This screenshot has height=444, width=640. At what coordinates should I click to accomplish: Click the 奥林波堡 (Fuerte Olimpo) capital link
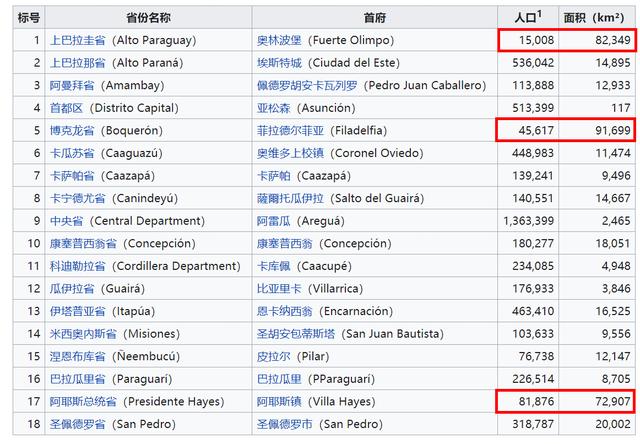280,41
